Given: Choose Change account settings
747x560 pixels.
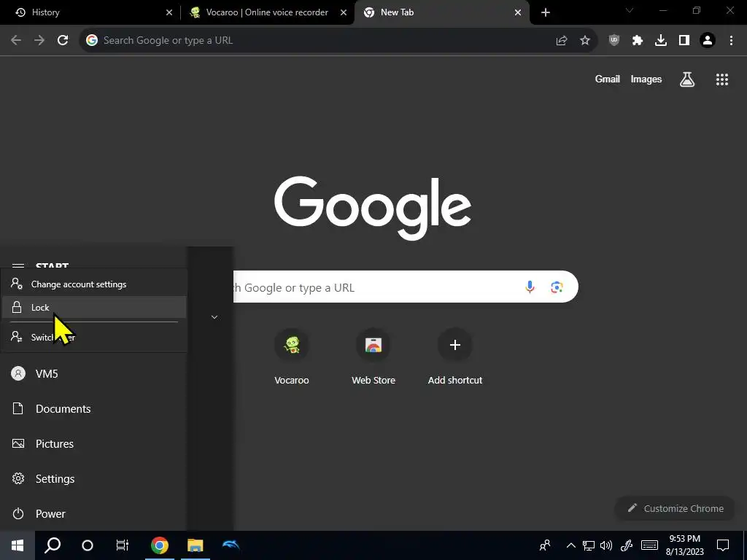Looking at the screenshot, I should 94,284.
